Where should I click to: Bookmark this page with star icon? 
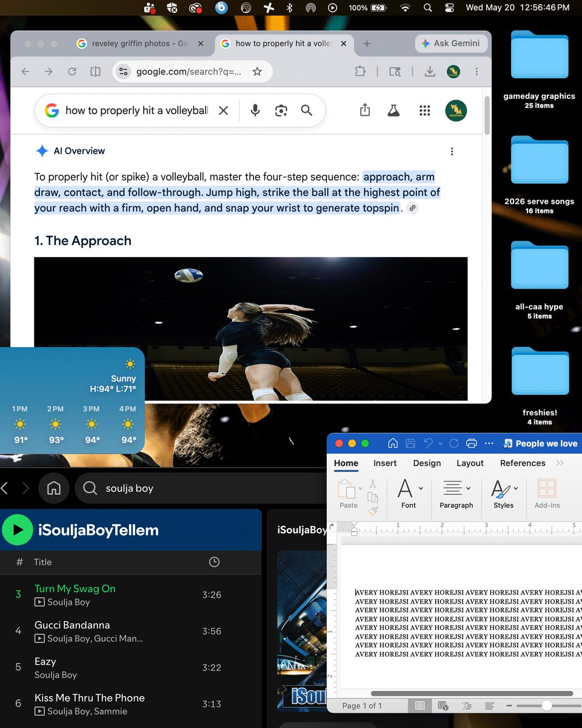pos(257,72)
